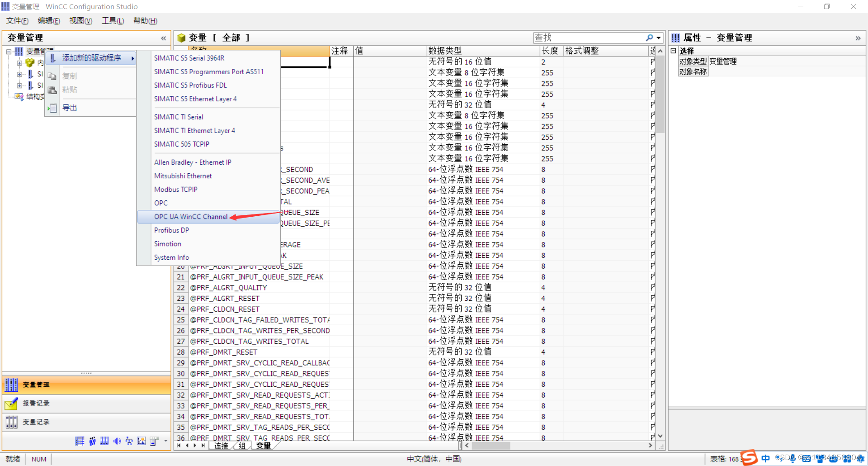
Task: Choose OPC UA WinCC Channel driver
Action: tap(208, 217)
